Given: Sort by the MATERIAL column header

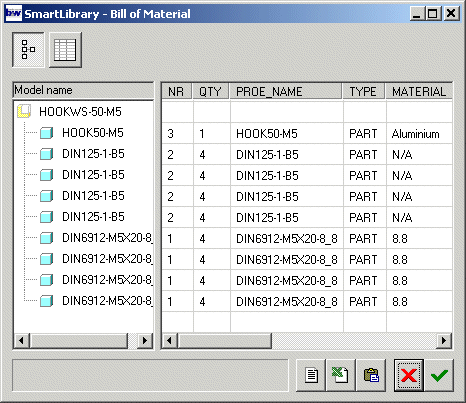Looking at the screenshot, I should point(419,91).
